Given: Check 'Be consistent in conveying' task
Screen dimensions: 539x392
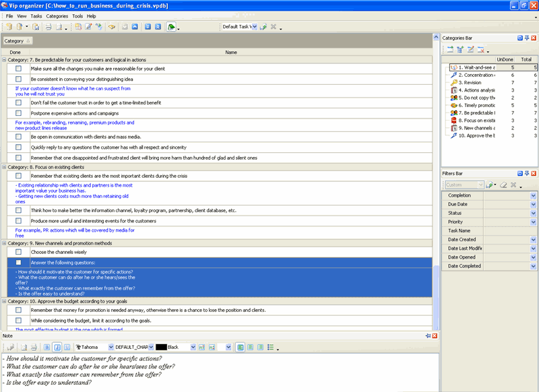Looking at the screenshot, I should (x=19, y=79).
